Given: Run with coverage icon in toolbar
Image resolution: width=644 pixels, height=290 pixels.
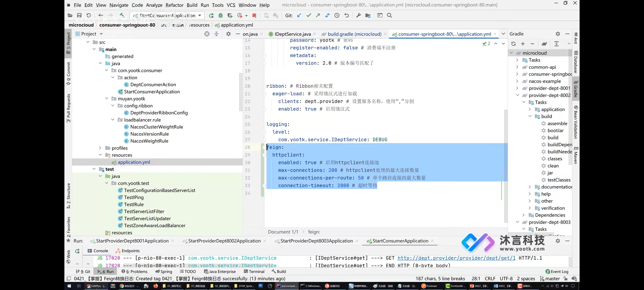Looking at the screenshot, I should [230, 16].
